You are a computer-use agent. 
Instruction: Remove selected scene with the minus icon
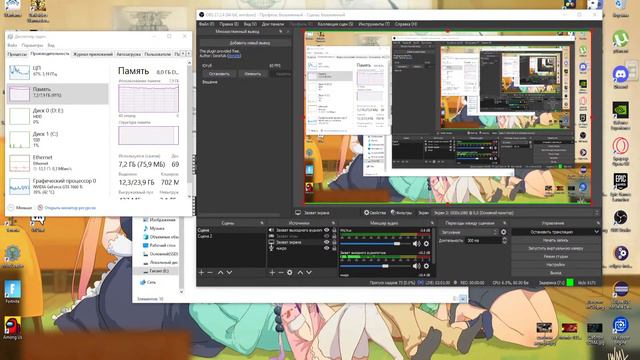(210, 272)
